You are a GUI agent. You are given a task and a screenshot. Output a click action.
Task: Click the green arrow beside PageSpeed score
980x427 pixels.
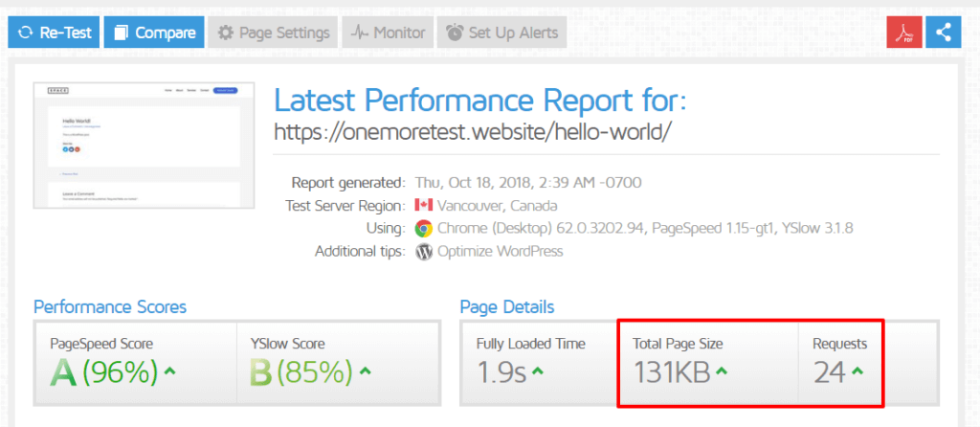tap(169, 371)
